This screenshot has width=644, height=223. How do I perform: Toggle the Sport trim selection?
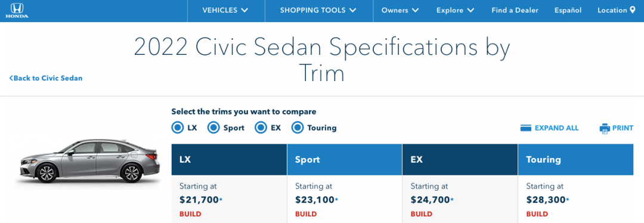213,128
